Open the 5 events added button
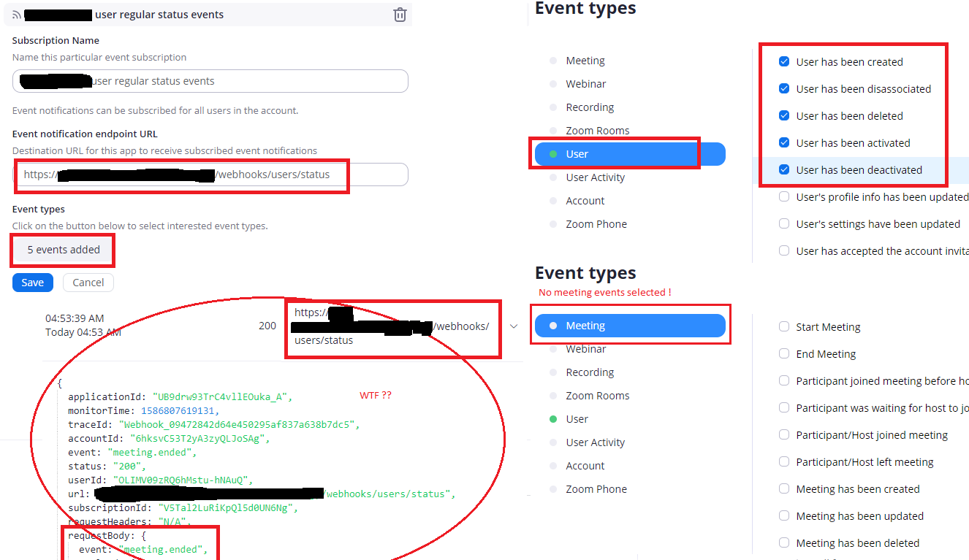Screen dimensions: 969x560 64,250
